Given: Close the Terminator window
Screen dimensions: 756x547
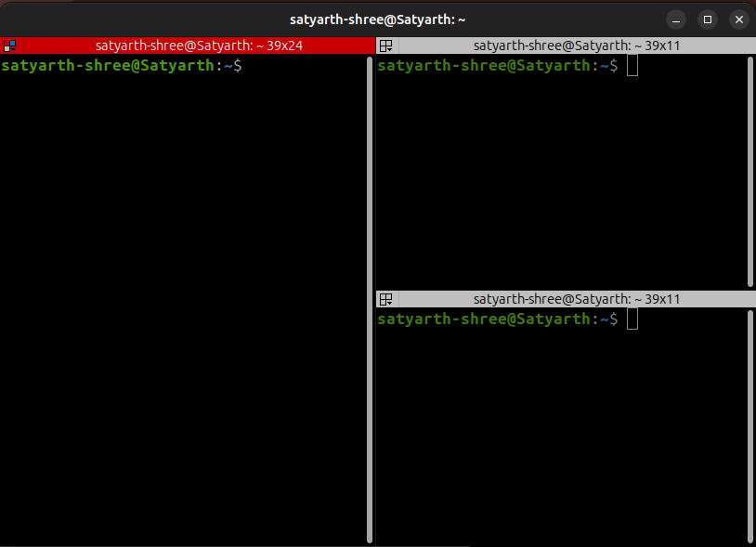Looking at the screenshot, I should (x=739, y=20).
